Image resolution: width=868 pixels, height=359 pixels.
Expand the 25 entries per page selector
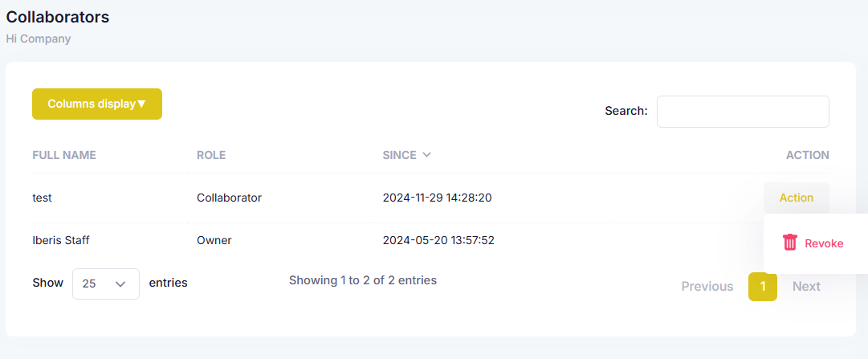point(106,284)
